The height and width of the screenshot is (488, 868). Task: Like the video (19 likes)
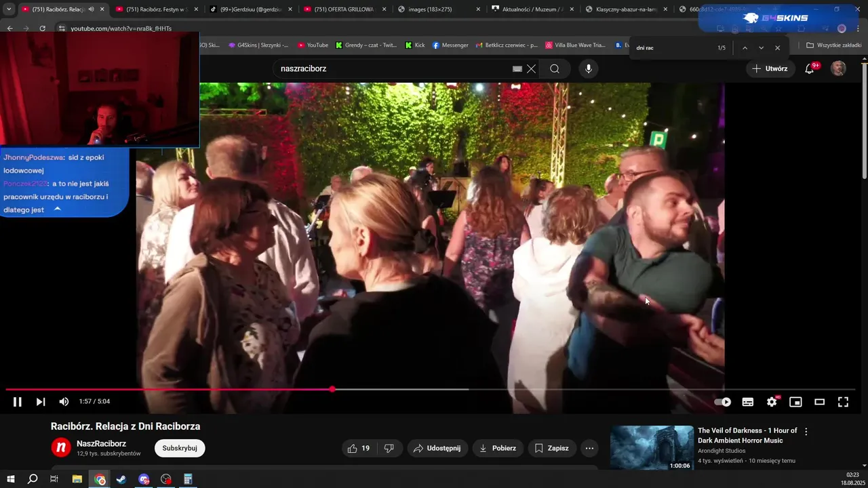[x=359, y=448]
